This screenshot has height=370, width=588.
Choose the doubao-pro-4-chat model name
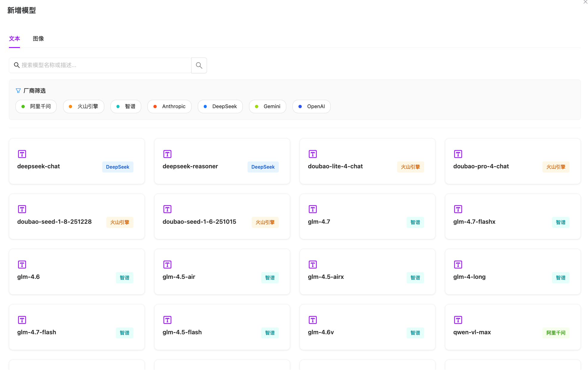[x=481, y=166]
